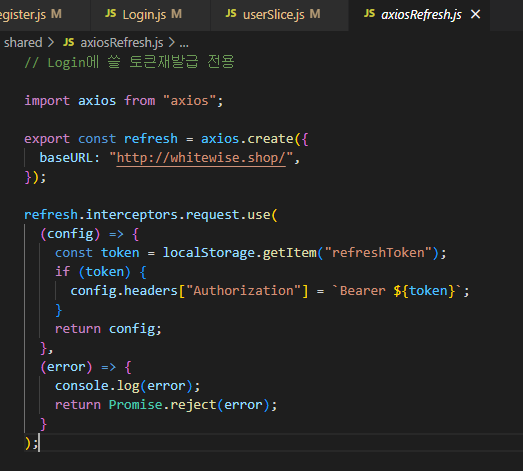Click localStorage.getItem call
Screen dimensions: 523x471
pos(239,253)
